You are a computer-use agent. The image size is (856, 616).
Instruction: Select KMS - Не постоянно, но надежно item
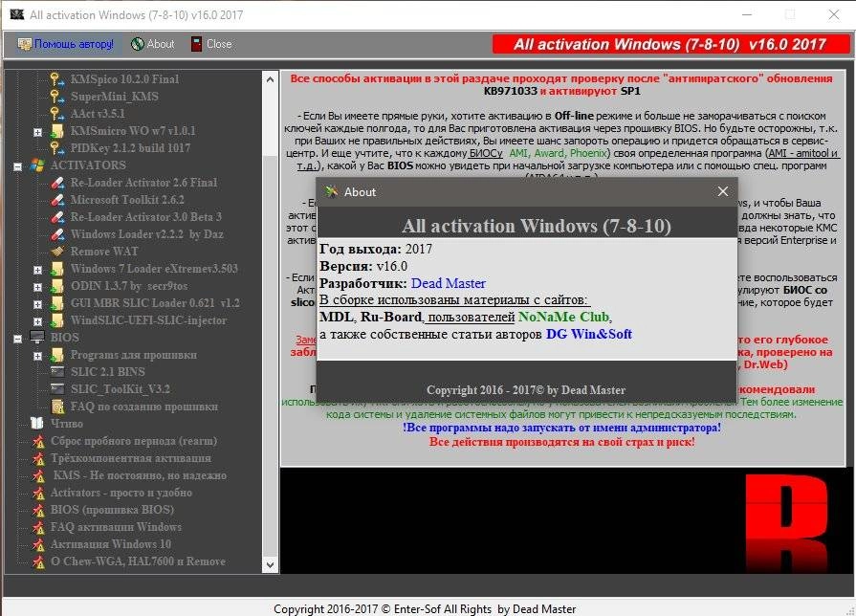pos(140,475)
